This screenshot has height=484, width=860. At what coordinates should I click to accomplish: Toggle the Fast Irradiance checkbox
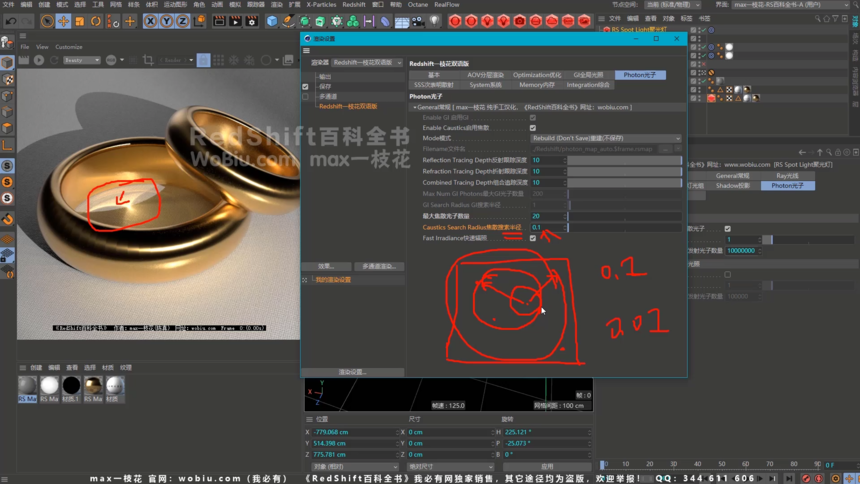[533, 238]
